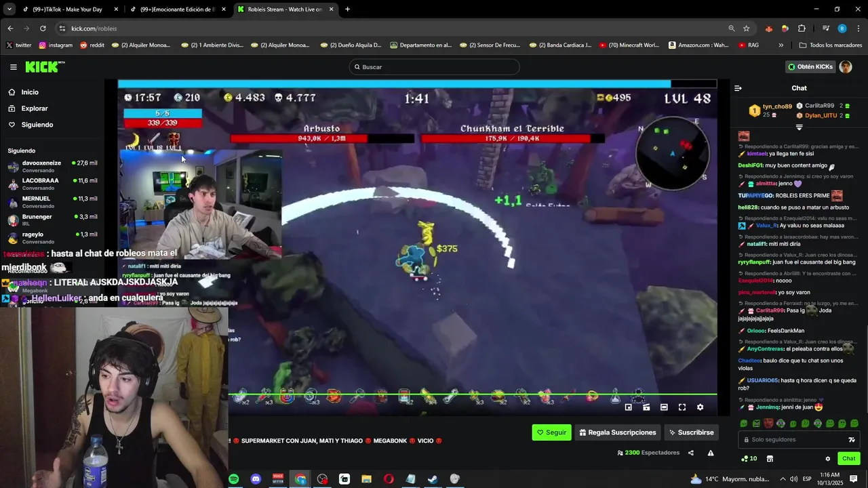Viewport: 868px width, 488px height.
Task: Click the zoom magnifier in address bar
Action: [x=731, y=28]
